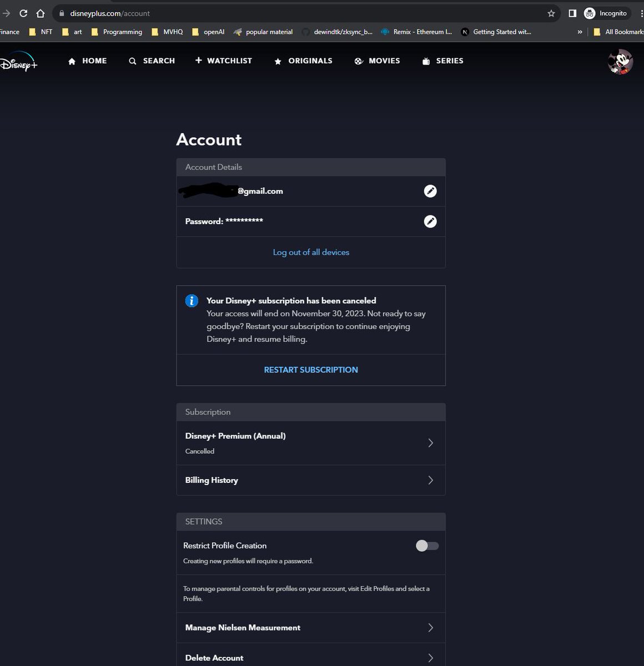644x666 pixels.
Task: Edit the email address with pencil icon
Action: click(430, 191)
